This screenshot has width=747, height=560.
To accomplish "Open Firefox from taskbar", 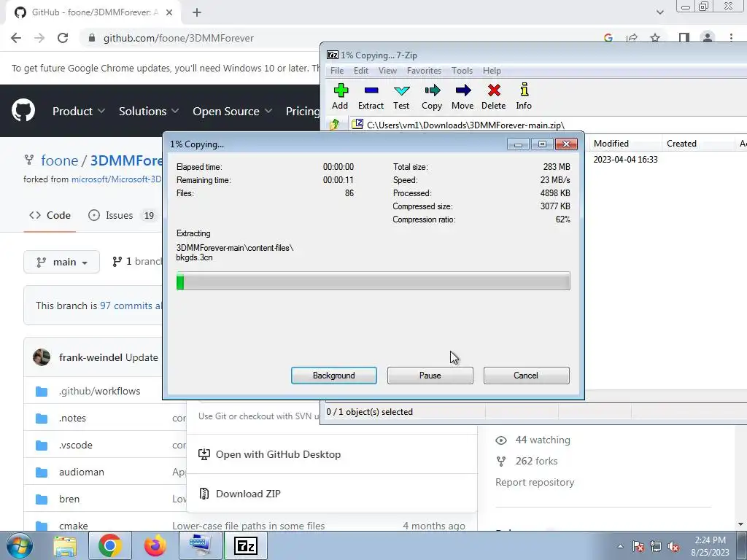I will coord(155,545).
